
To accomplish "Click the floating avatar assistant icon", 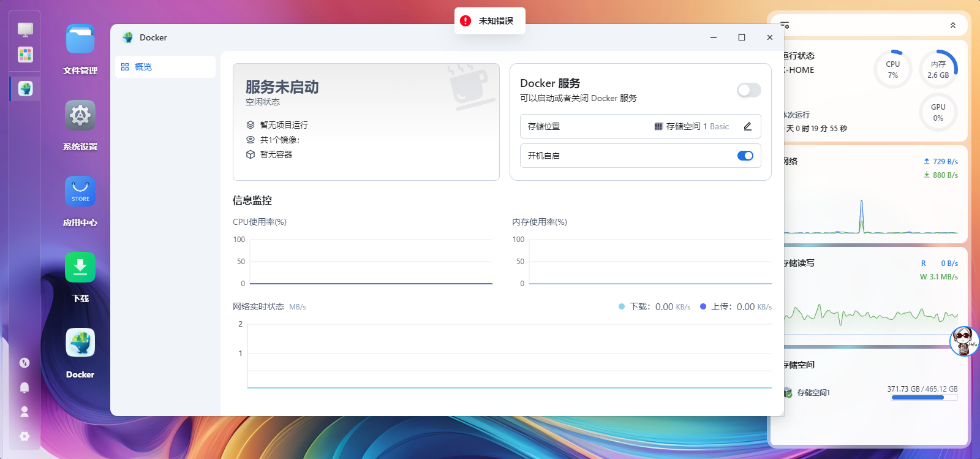I will [964, 341].
